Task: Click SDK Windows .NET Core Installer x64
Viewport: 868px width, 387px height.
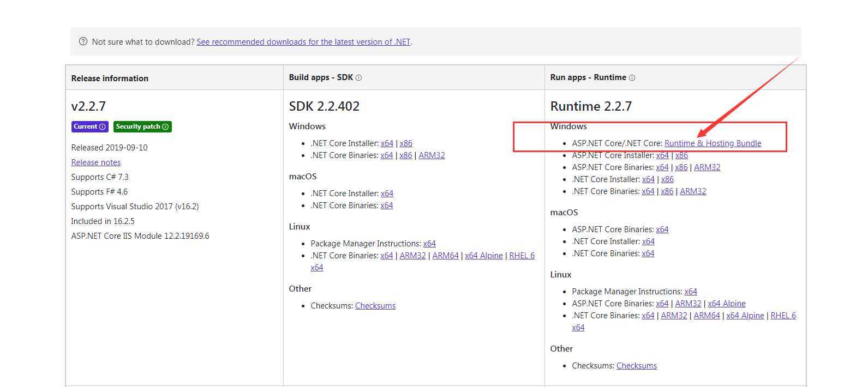Action: (387, 143)
